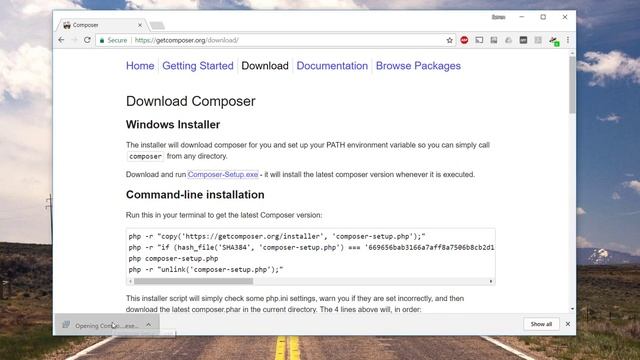Image resolution: width=640 pixels, height=360 pixels.
Task: Open the downloaded Composer exe item
Action: tap(106, 325)
